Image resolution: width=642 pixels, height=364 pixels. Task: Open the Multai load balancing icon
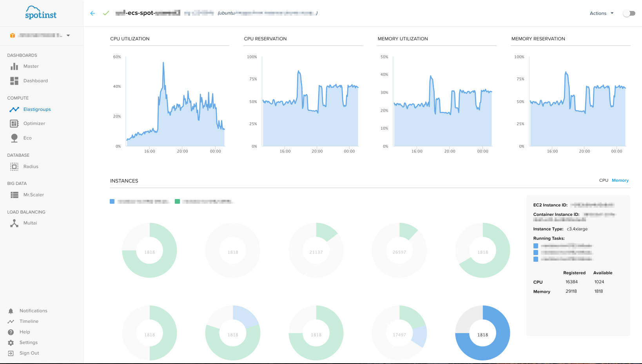[15, 223]
